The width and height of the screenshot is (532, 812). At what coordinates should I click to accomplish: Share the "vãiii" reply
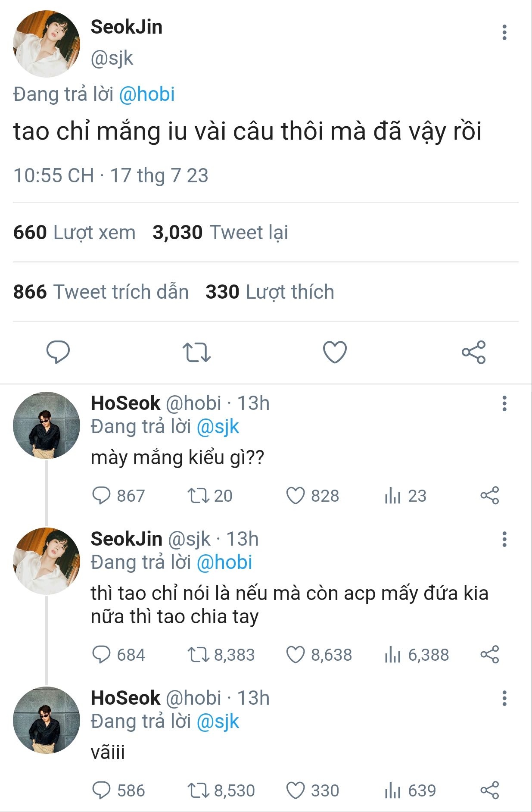(x=489, y=790)
